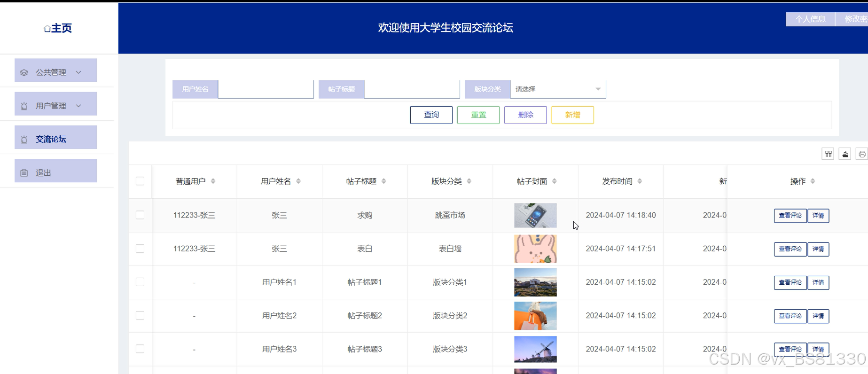This screenshot has height=374, width=868.
Task: Open 详情 for 帖子标题2
Action: pyautogui.click(x=818, y=316)
